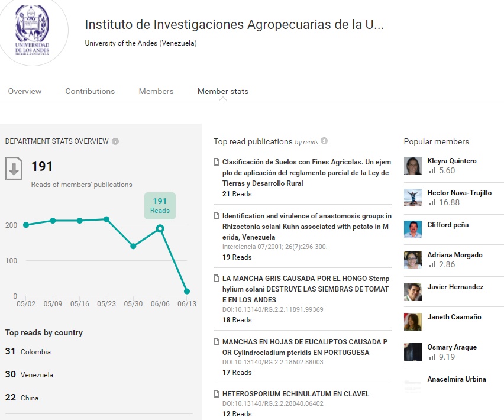Open Clifford peña's profile photo
The height and width of the screenshot is (420, 504).
coord(413,230)
